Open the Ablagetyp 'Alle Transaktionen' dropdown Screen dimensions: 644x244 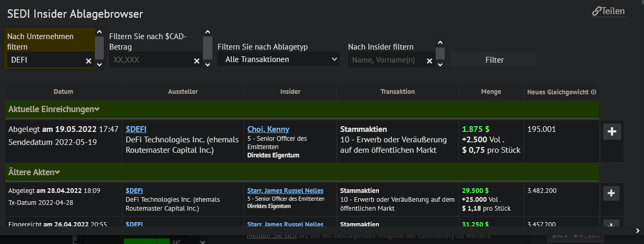click(x=279, y=60)
